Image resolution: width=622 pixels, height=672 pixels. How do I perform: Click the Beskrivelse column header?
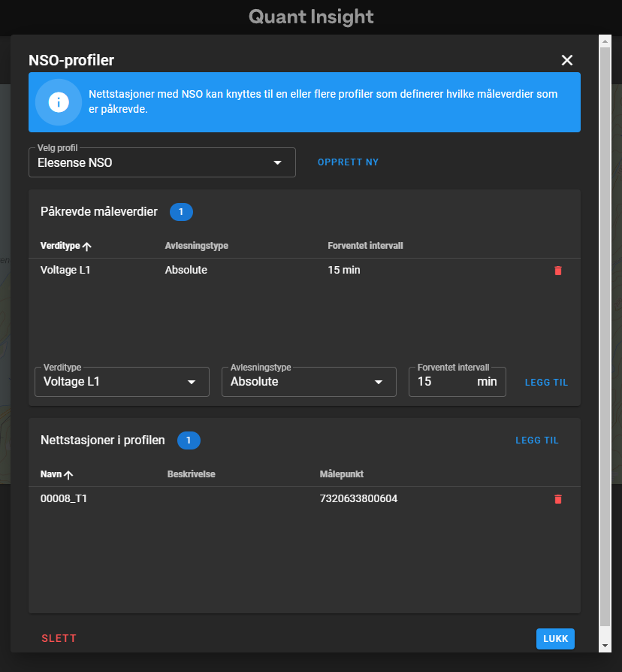pyautogui.click(x=191, y=474)
